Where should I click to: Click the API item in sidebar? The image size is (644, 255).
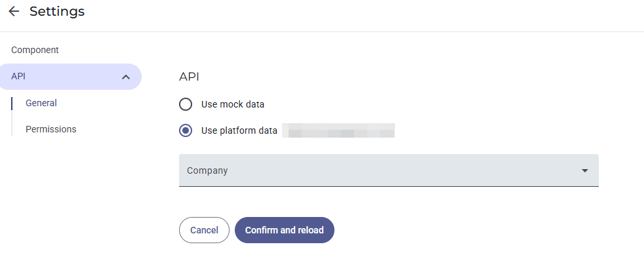pos(71,77)
